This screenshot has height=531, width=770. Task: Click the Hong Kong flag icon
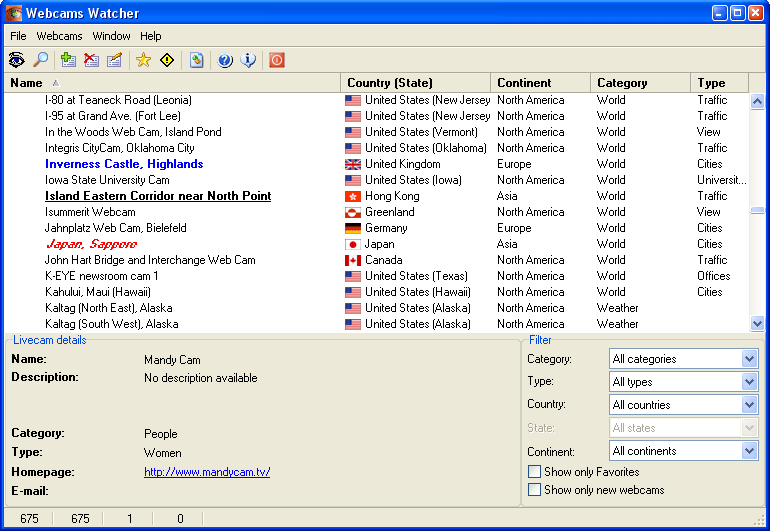click(x=353, y=196)
